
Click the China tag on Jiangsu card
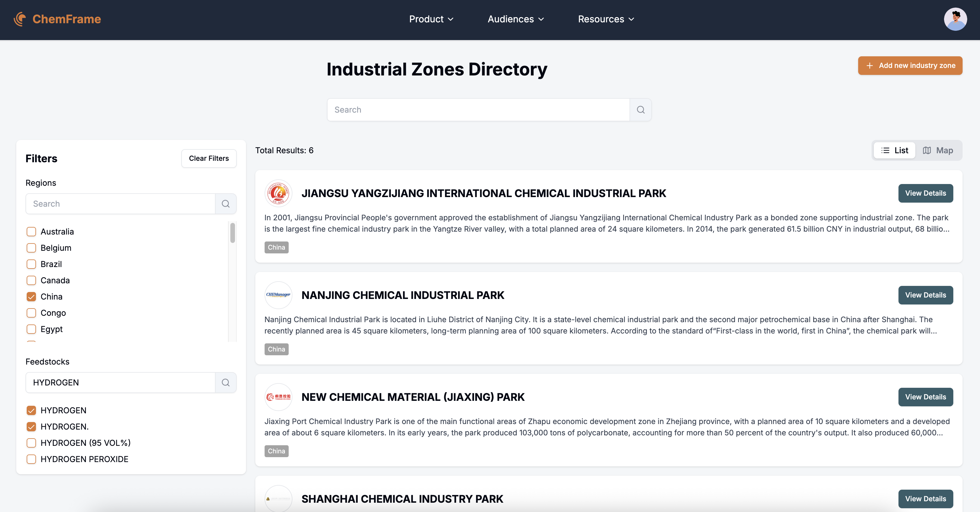pyautogui.click(x=276, y=247)
